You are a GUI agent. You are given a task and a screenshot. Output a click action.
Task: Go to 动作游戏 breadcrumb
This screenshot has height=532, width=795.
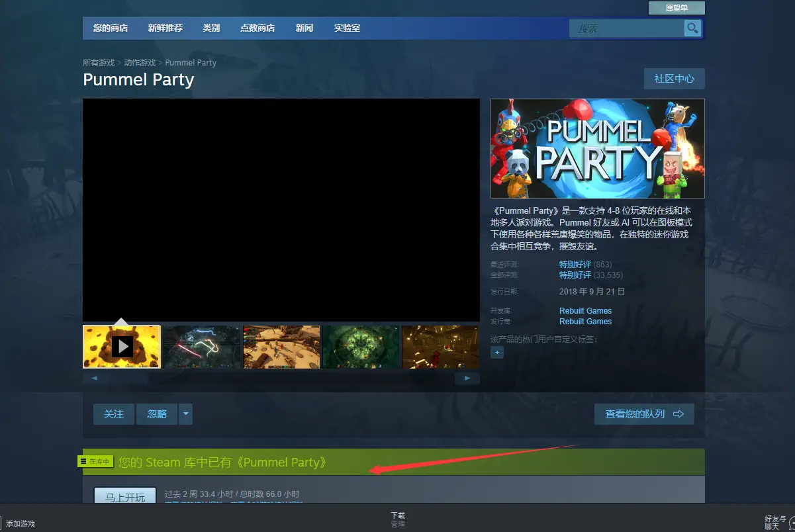coord(140,63)
